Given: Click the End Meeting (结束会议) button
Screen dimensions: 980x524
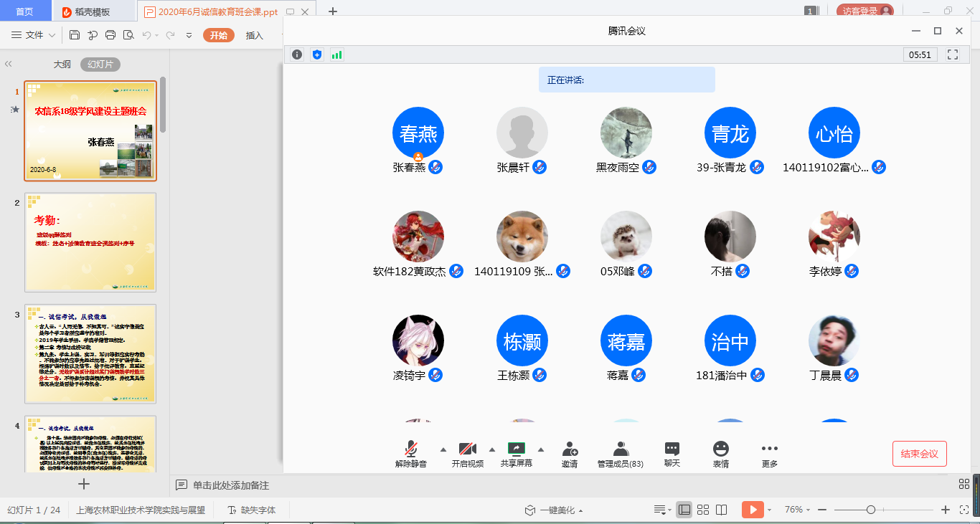Looking at the screenshot, I should (x=919, y=454).
